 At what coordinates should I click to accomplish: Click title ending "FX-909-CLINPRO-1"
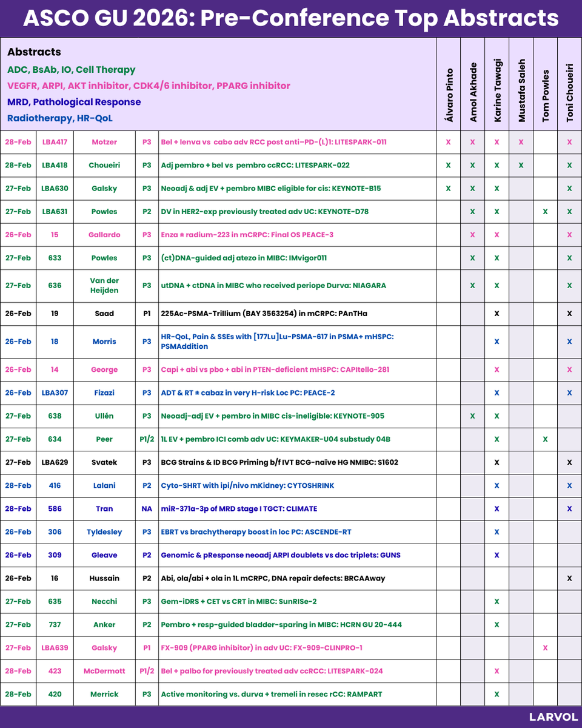pos(262,648)
